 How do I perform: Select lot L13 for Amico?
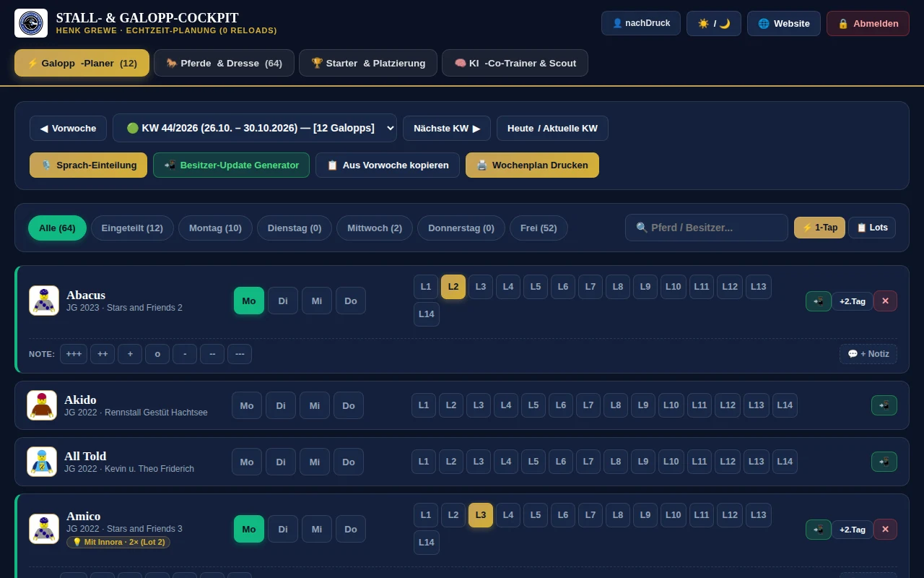pos(758,515)
